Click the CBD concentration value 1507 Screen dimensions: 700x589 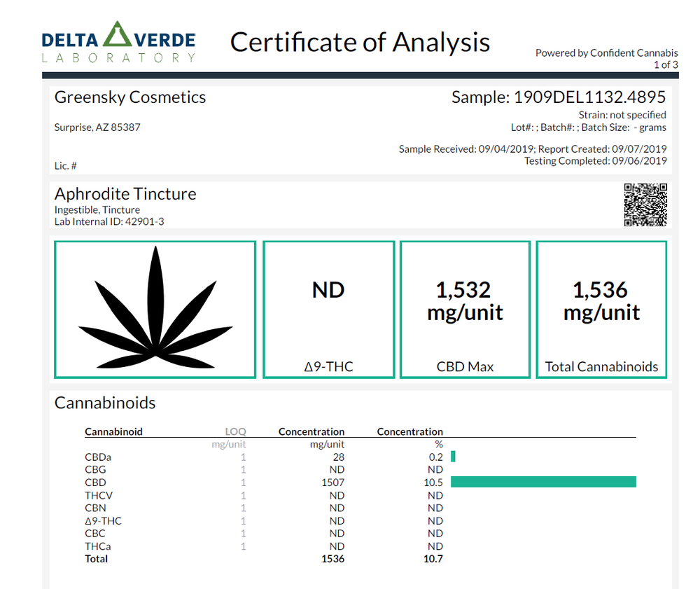(x=333, y=483)
